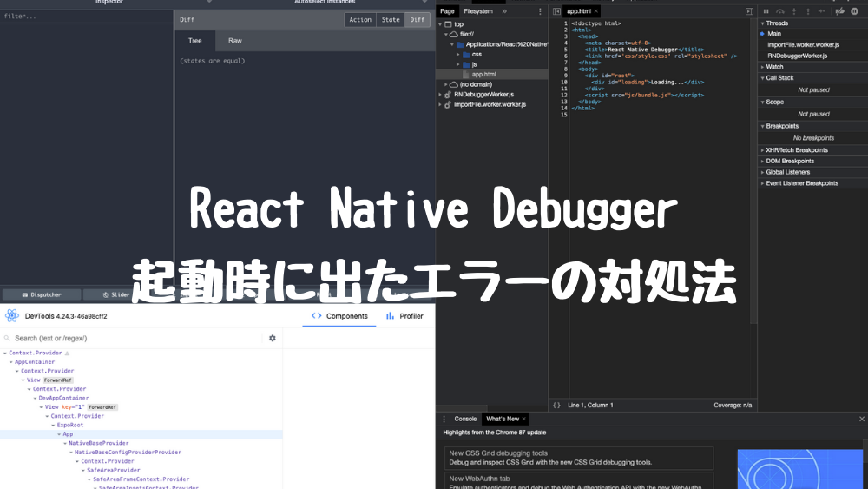Select the Raw tab in Redux diff
The height and width of the screenshot is (489, 868).
coord(234,41)
